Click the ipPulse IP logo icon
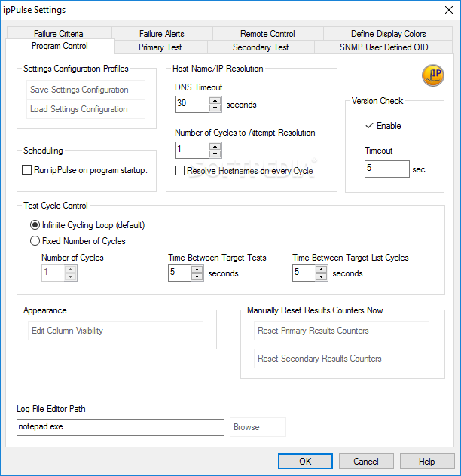The image size is (461, 476). 433,75
